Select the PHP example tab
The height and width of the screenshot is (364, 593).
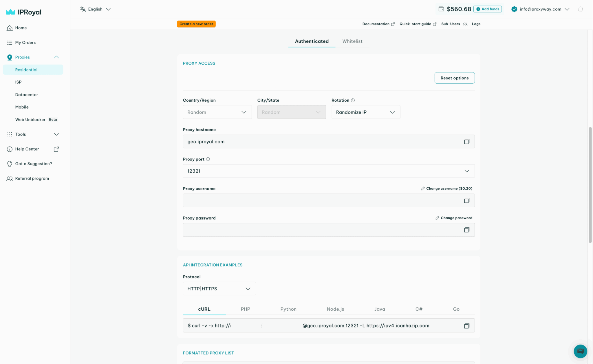[245, 309]
